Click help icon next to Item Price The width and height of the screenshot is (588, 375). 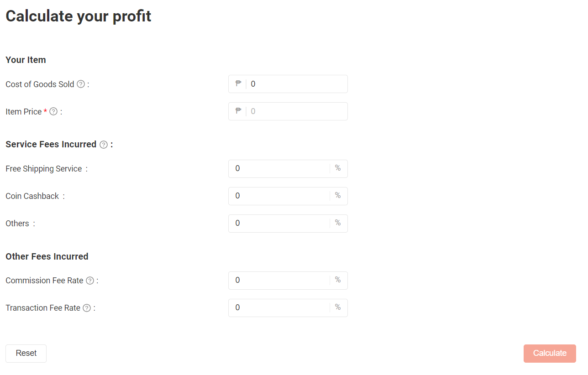point(53,111)
